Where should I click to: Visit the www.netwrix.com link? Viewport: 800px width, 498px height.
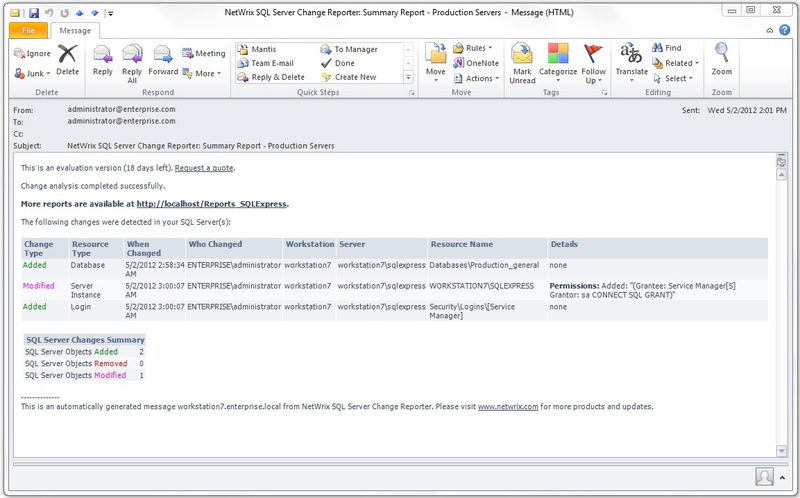[508, 407]
